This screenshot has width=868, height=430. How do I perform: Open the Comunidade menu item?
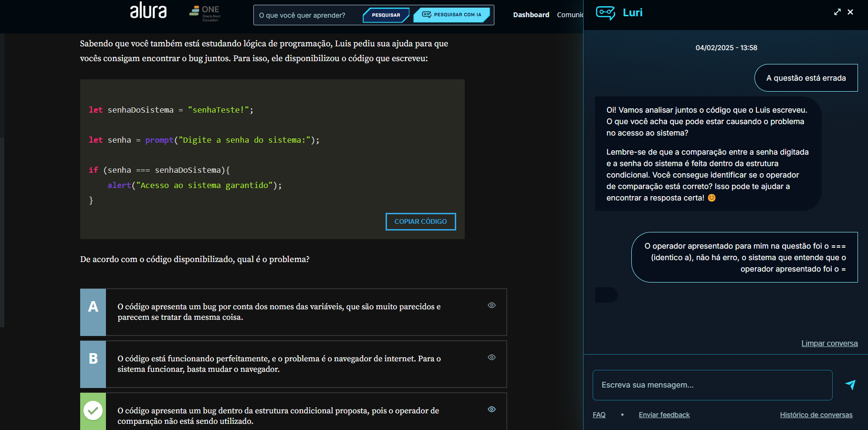click(570, 15)
